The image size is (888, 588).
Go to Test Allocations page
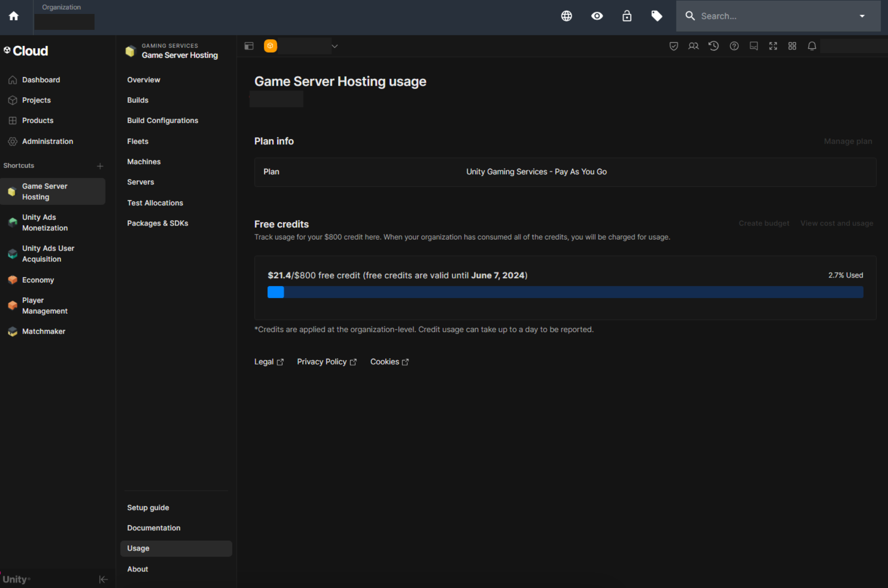(155, 203)
